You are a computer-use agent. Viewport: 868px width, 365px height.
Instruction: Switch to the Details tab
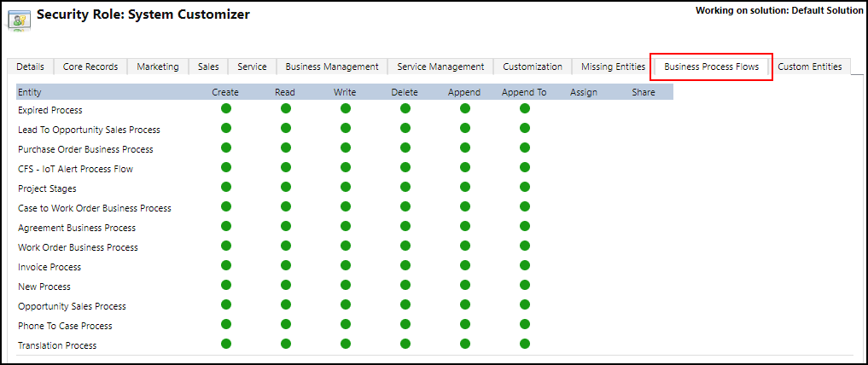point(31,67)
